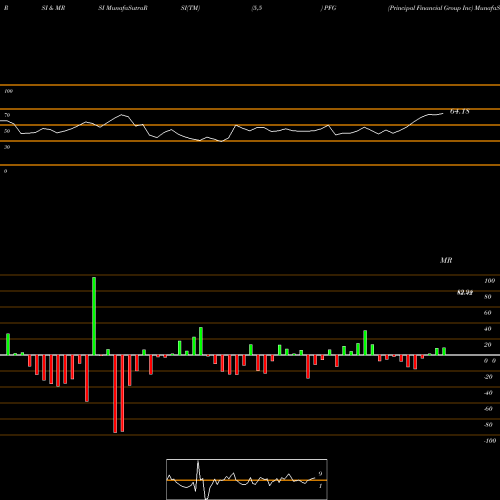The width and height of the screenshot is (500, 500).
Task: Click the MR panel '-40' axis label
Action: (488, 393)
